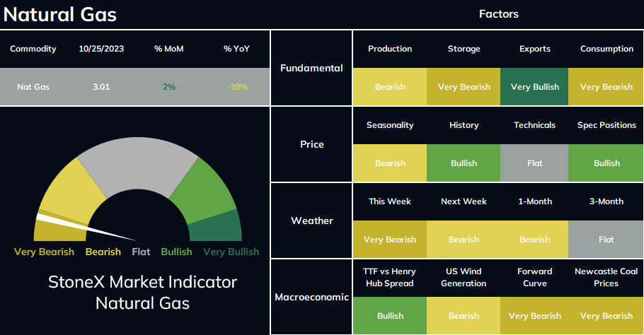Click the Very Bullish Exports cell
The image size is (644, 335).
click(x=534, y=86)
